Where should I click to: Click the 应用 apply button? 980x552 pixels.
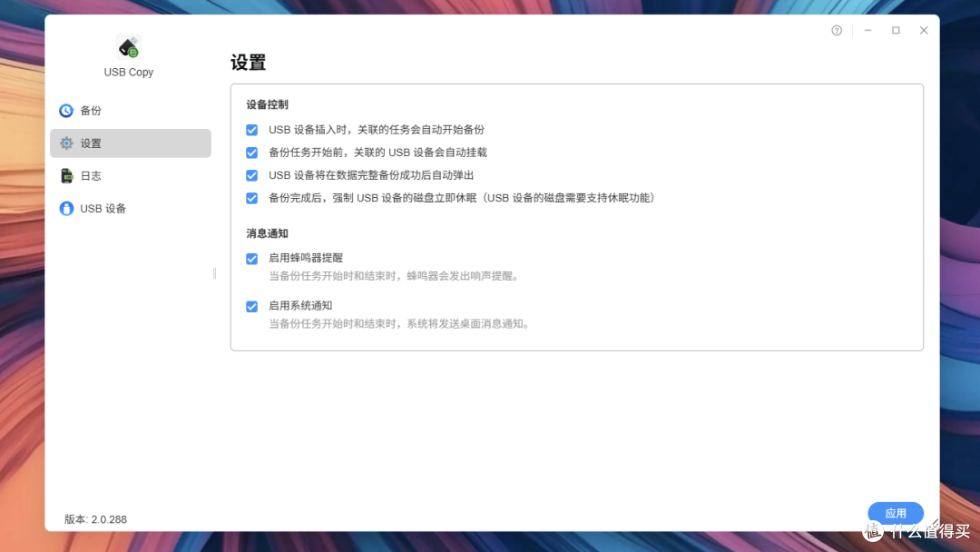[896, 513]
